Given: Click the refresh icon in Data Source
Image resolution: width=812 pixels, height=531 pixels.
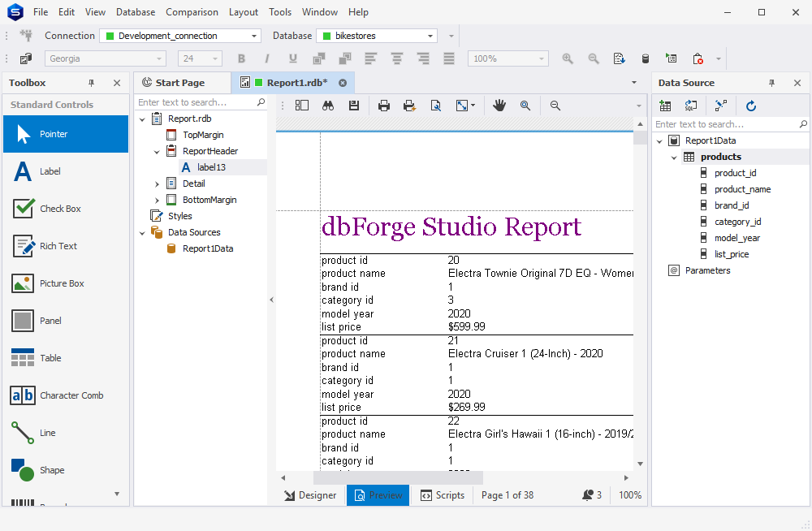Looking at the screenshot, I should [751, 106].
